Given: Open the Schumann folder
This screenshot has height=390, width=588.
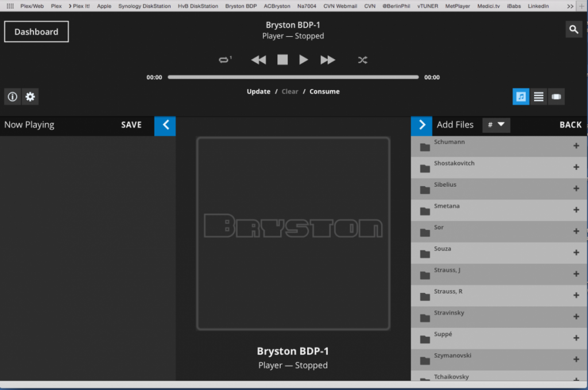Looking at the screenshot, I should [499, 146].
